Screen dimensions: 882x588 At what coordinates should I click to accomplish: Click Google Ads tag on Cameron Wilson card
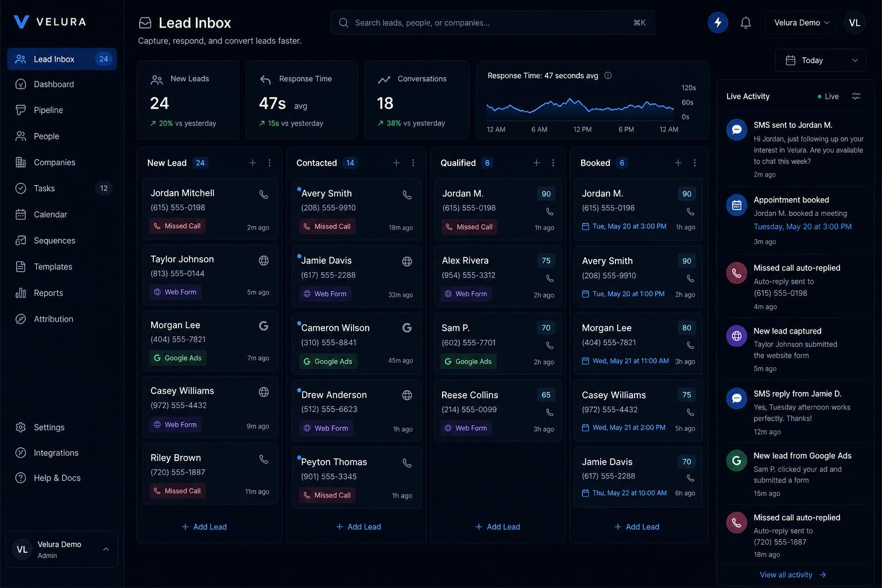pyautogui.click(x=328, y=362)
